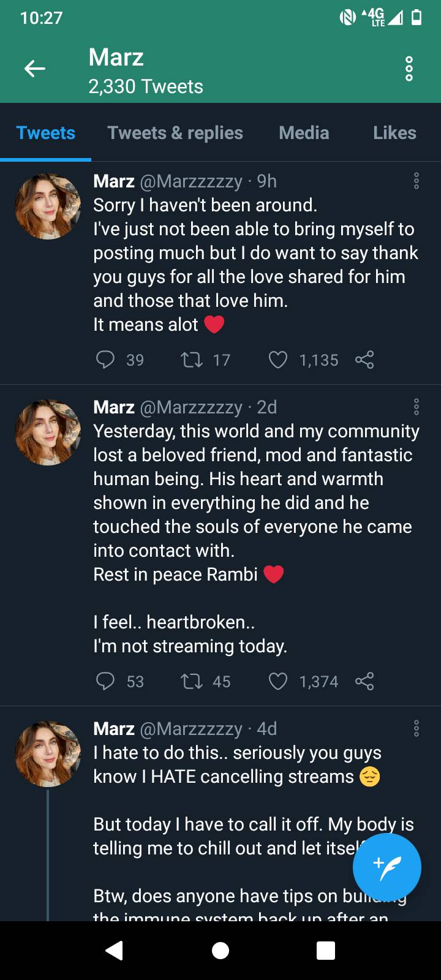Open the compose tweet button
The height and width of the screenshot is (980, 441).
click(x=386, y=867)
